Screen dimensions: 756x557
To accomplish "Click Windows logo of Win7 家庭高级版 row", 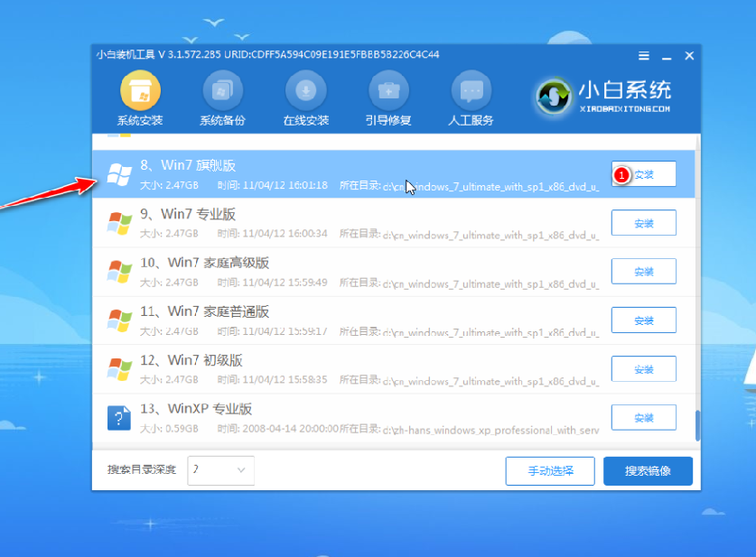I will pos(119,272).
